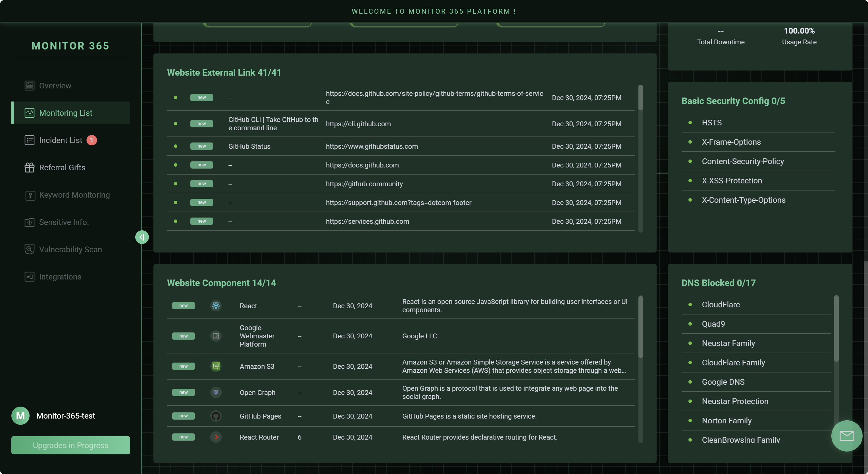This screenshot has height=474, width=868.
Task: Click the Google-Webmaster Platform icon
Action: coord(216,336)
